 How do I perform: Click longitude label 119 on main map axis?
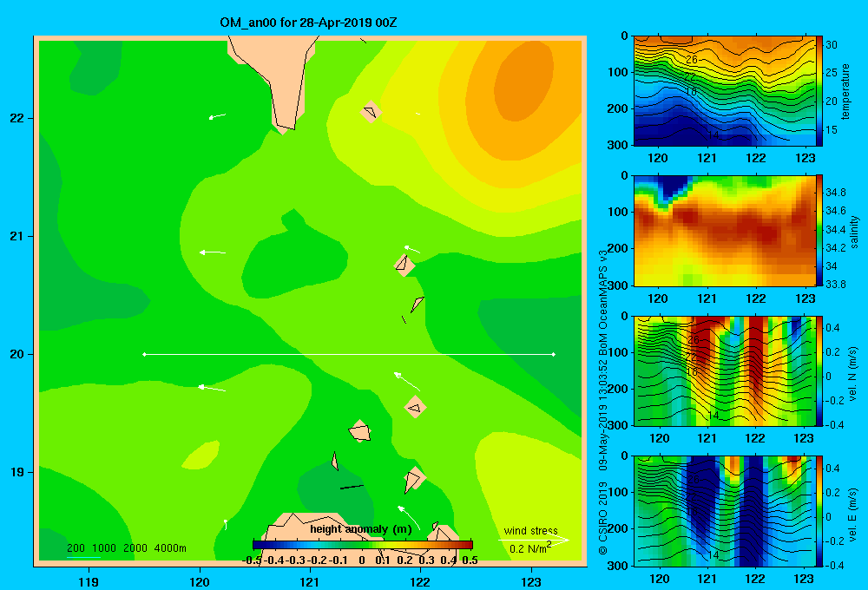tap(89, 581)
